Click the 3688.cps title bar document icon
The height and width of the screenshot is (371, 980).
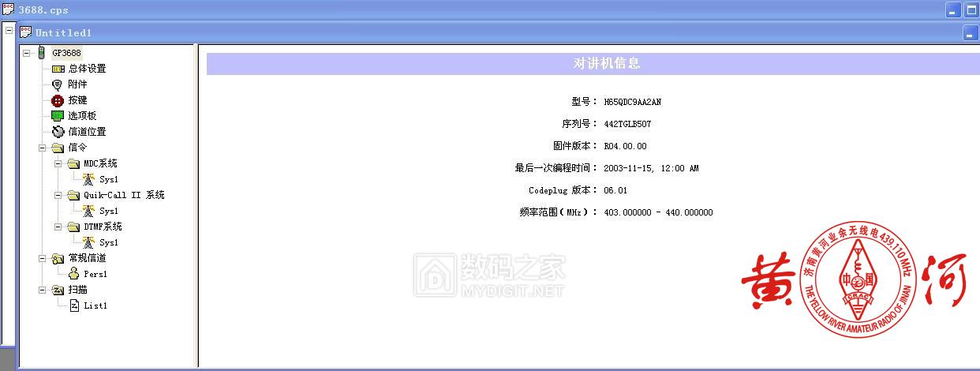click(8, 9)
